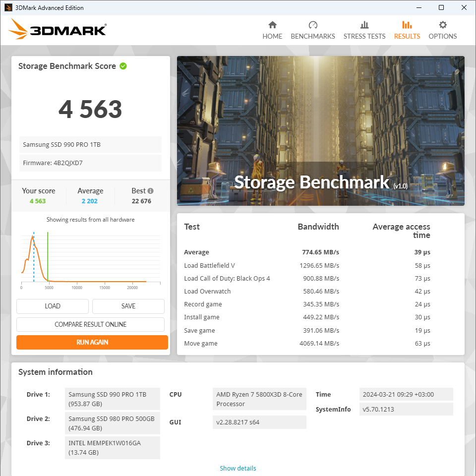Click the AMD Ryzen 7 5800X3D CPU value
This screenshot has width=476, height=476.
click(259, 399)
